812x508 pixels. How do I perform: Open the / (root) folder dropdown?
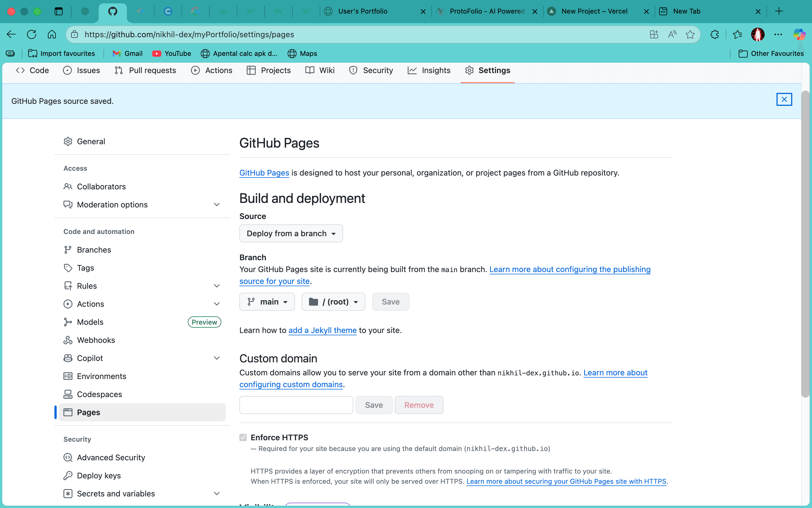[333, 302]
